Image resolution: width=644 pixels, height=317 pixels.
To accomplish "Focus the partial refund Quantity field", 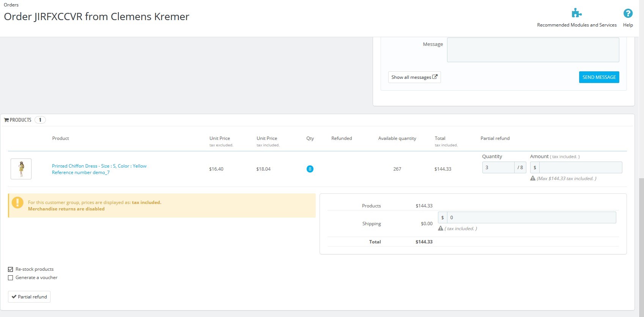I will 498,168.
